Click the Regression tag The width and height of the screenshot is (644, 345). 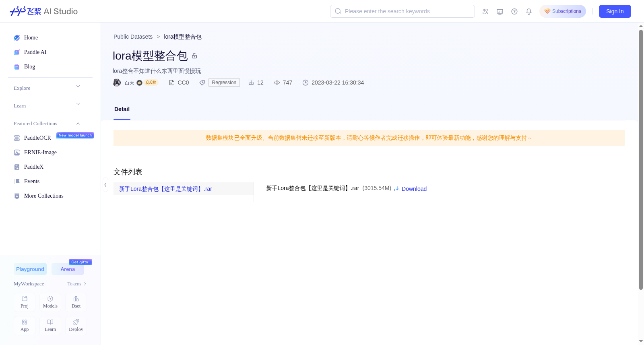[x=224, y=83]
